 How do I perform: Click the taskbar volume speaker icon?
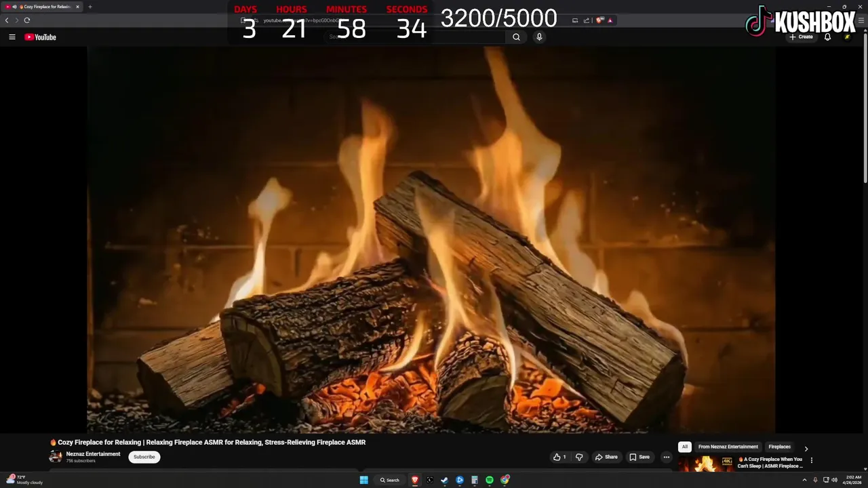coord(834,480)
